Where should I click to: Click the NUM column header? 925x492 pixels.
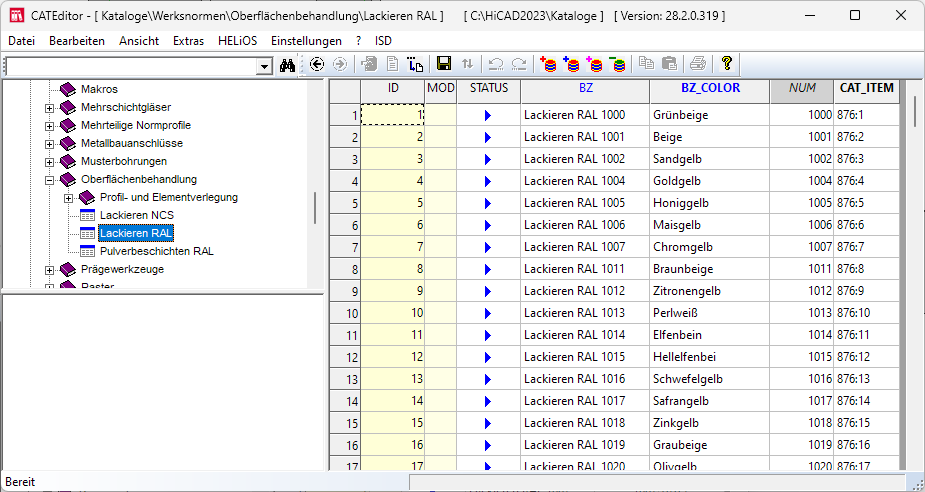click(801, 89)
